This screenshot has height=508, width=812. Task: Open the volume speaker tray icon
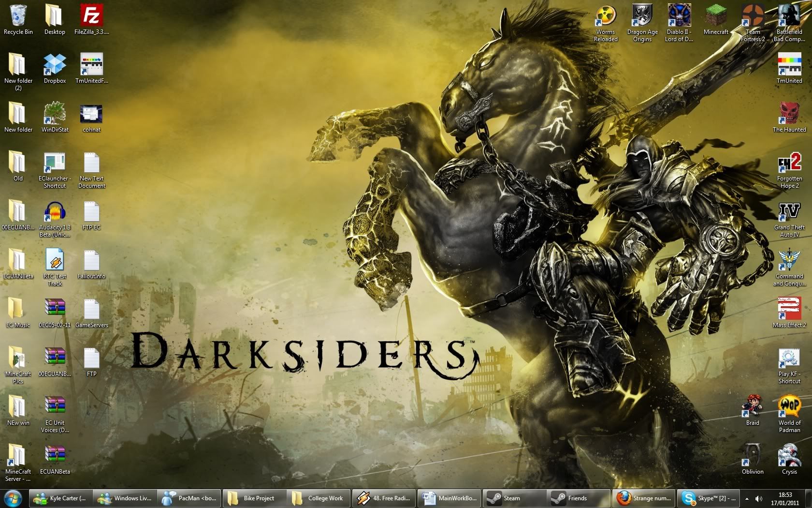[x=759, y=498]
